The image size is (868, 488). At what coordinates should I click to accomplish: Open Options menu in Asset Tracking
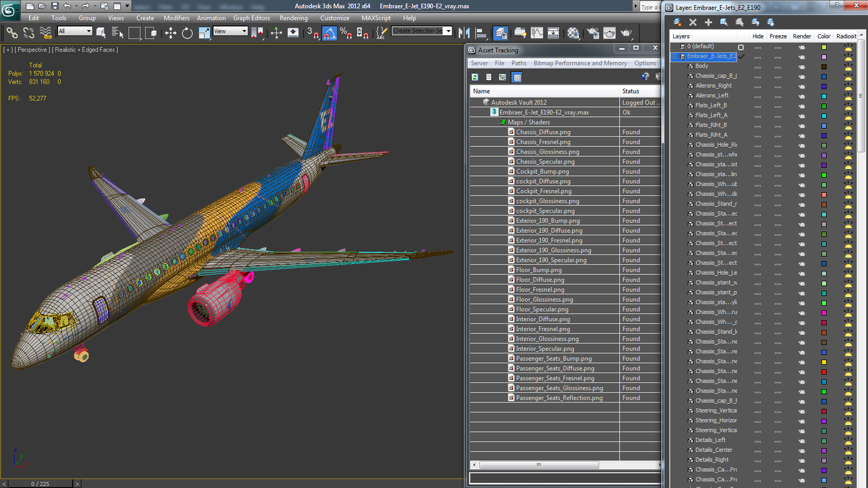point(645,63)
